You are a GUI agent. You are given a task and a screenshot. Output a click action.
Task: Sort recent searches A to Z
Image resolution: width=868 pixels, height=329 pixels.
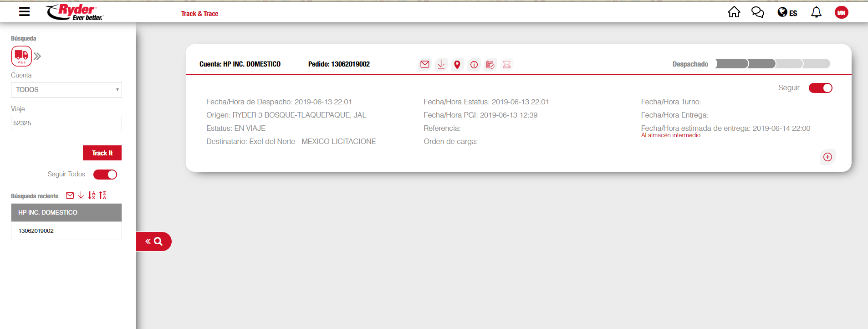tap(92, 195)
